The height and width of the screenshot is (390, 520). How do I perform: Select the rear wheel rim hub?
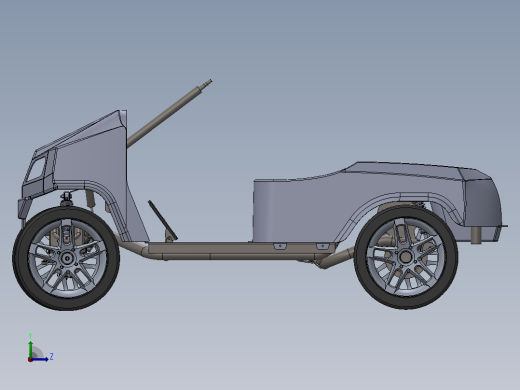pos(406,257)
